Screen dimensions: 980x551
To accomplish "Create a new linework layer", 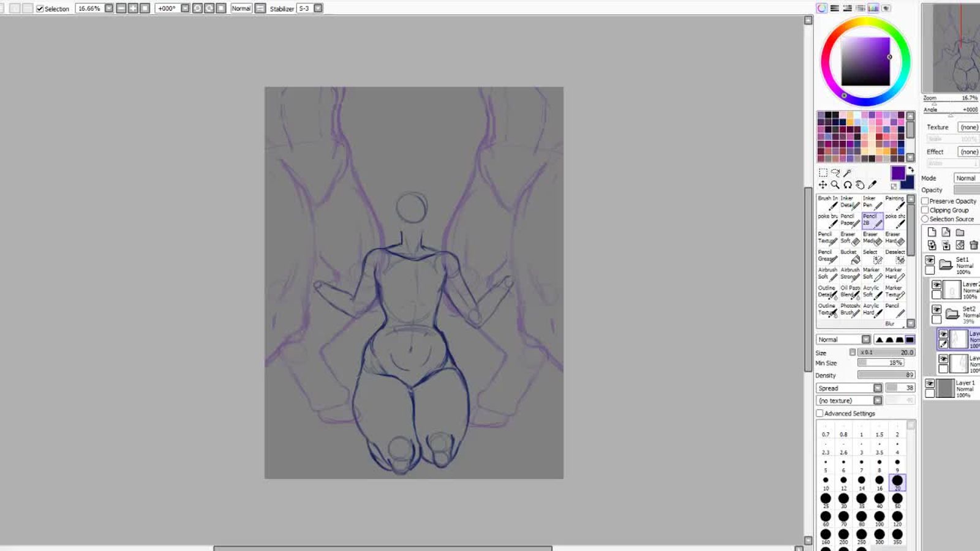I will pos(946,232).
